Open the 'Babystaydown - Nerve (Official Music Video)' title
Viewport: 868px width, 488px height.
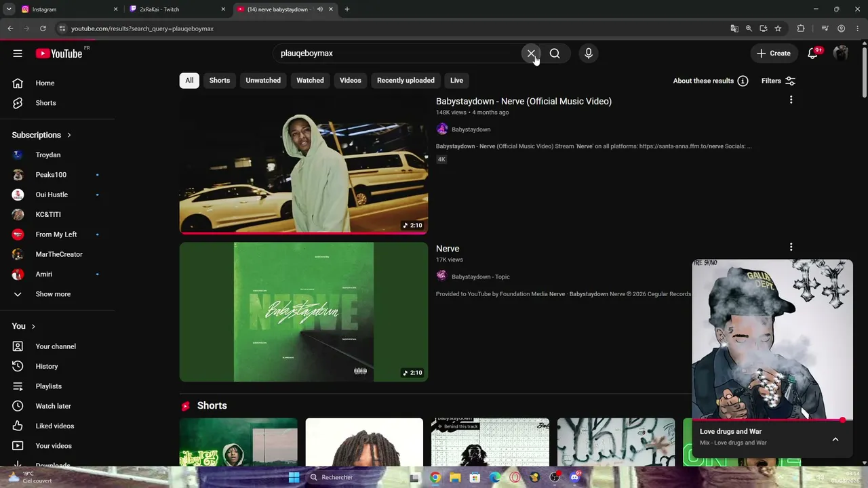(x=524, y=102)
